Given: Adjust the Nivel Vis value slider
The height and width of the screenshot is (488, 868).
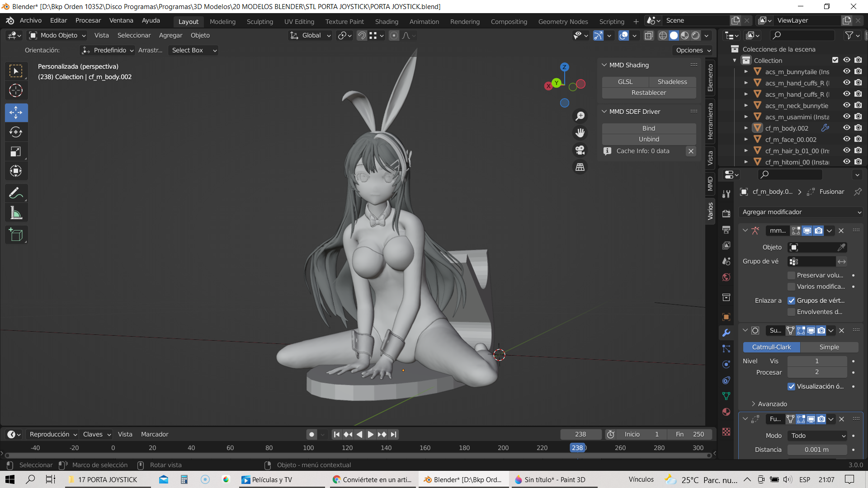Looking at the screenshot, I should [x=817, y=361].
